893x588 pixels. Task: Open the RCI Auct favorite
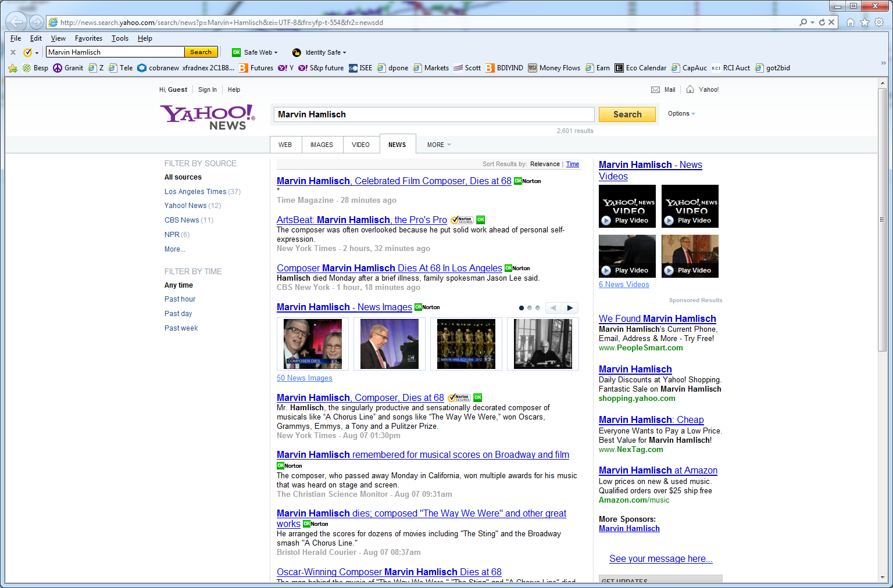click(731, 68)
